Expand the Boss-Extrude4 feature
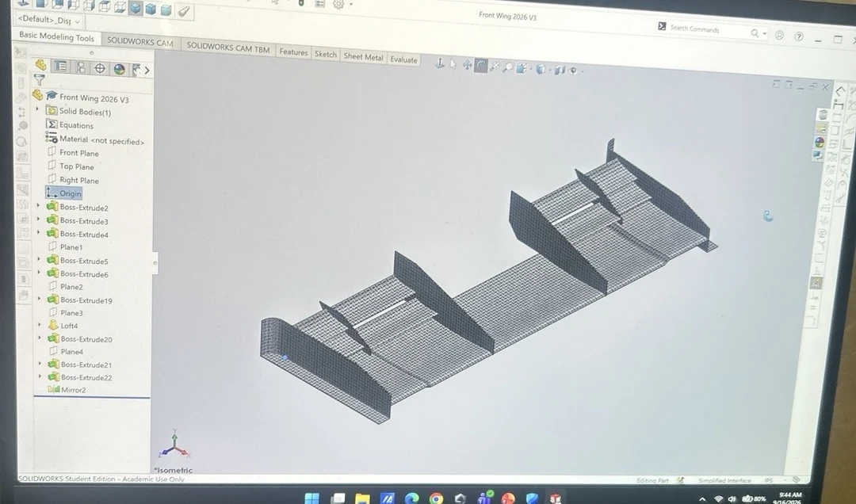 [x=39, y=232]
